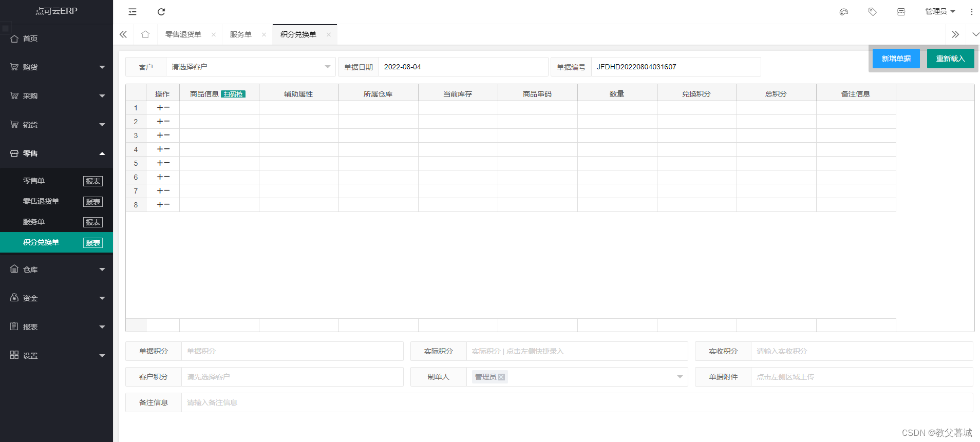This screenshot has width=980, height=442.
Task: Expand the 销货 sidebar menu
Action: coord(56,125)
